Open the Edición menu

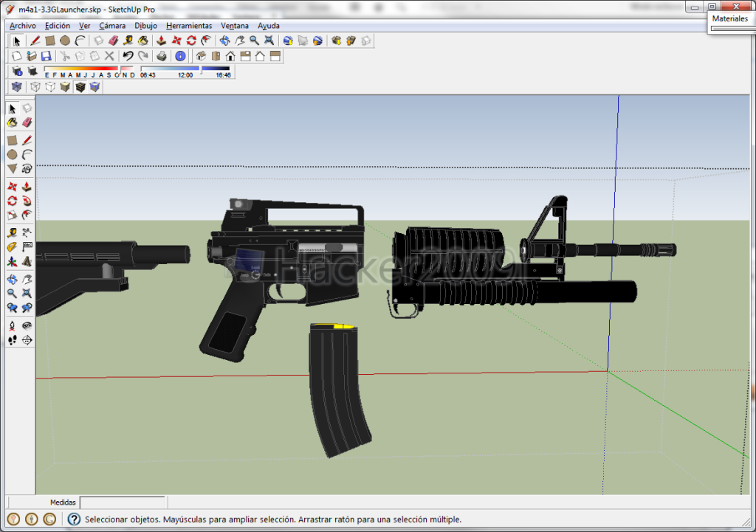[58, 26]
